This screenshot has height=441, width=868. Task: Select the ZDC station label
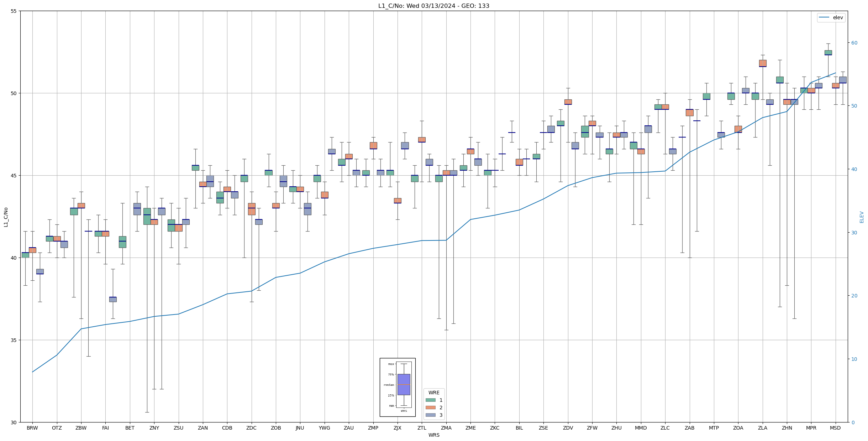pyautogui.click(x=252, y=428)
